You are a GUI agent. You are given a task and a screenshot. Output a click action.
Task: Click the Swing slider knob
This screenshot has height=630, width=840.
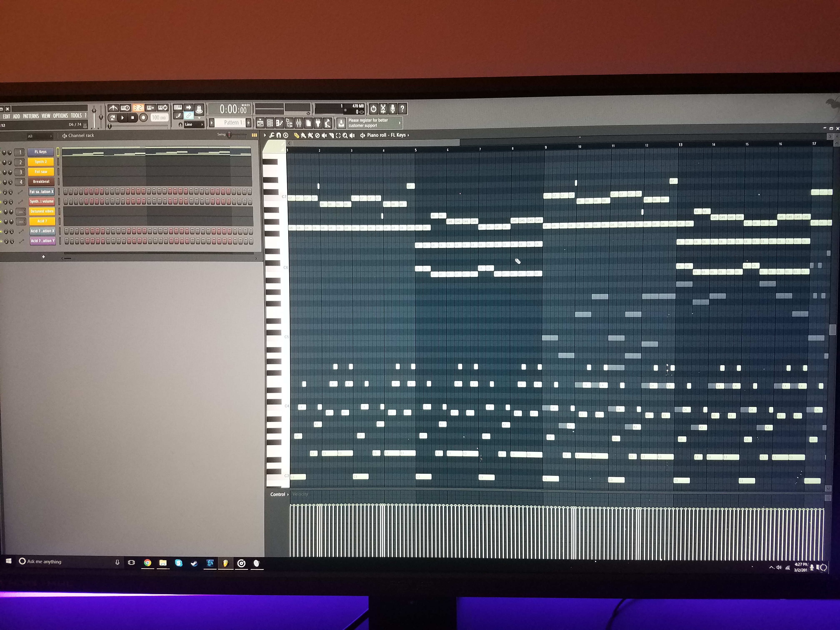pos(229,134)
